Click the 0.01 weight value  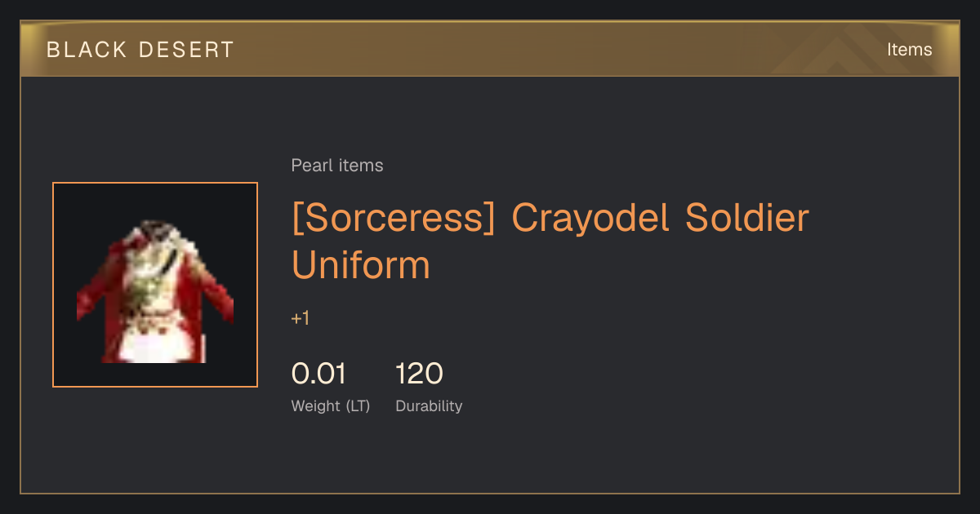(x=318, y=374)
